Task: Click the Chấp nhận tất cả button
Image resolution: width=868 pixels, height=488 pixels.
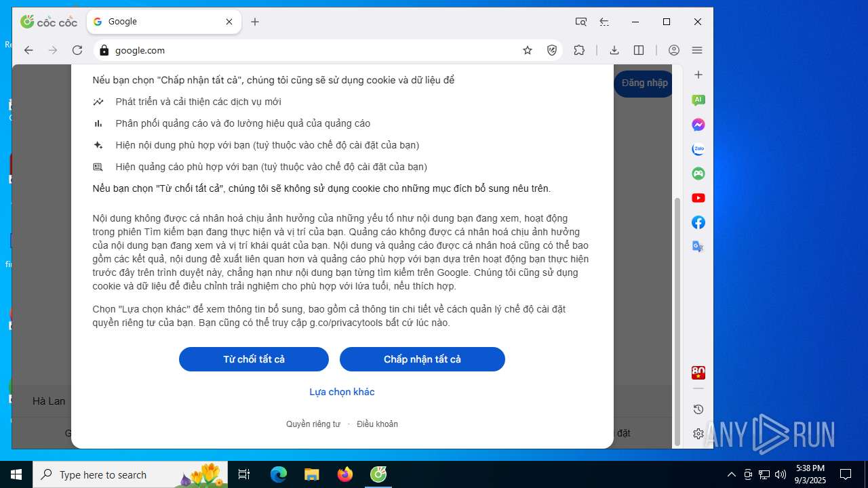Action: (x=422, y=359)
